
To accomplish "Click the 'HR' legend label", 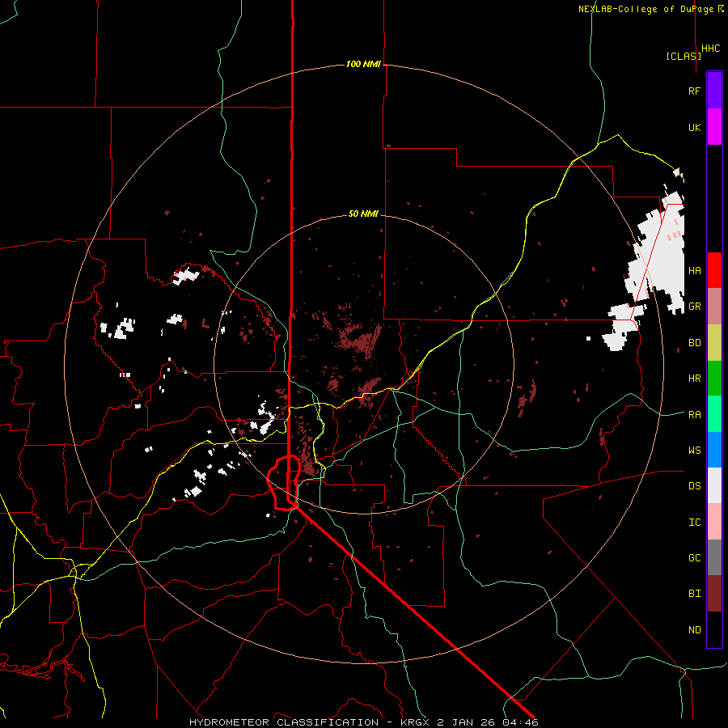I will [x=694, y=379].
